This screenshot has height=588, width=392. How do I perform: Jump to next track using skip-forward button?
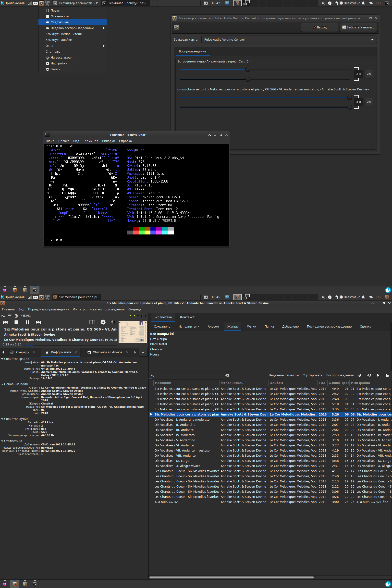pyautogui.click(x=38, y=322)
